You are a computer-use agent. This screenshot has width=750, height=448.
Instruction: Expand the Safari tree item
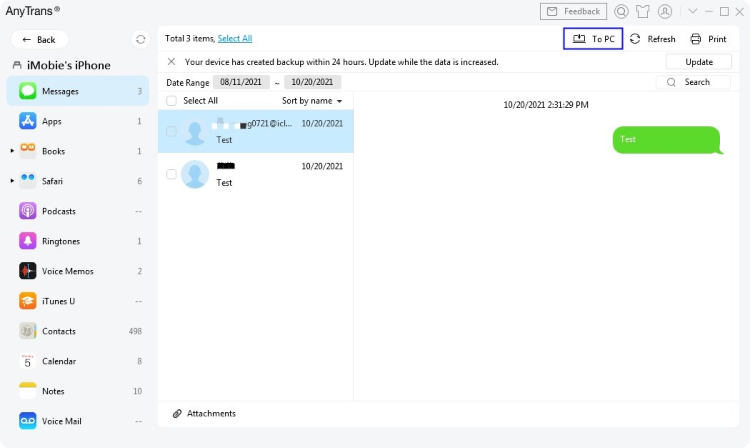pos(12,181)
